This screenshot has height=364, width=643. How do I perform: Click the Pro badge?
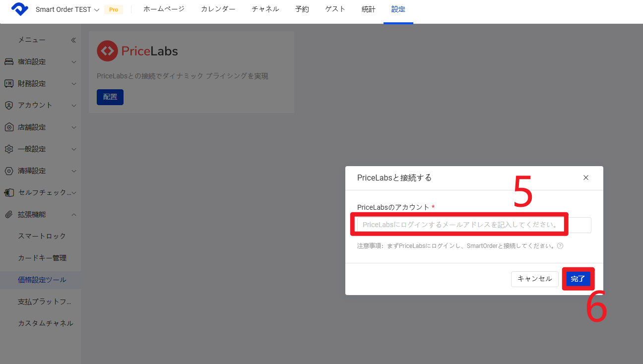(114, 9)
